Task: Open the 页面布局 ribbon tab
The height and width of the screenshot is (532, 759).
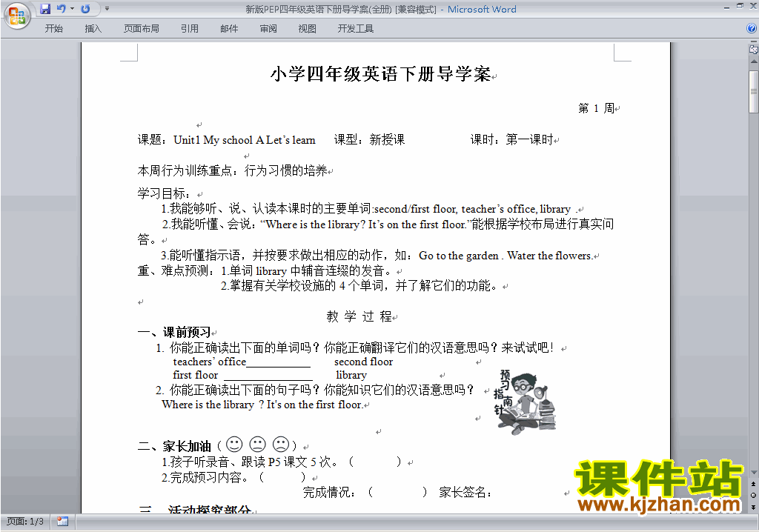Action: (x=142, y=29)
